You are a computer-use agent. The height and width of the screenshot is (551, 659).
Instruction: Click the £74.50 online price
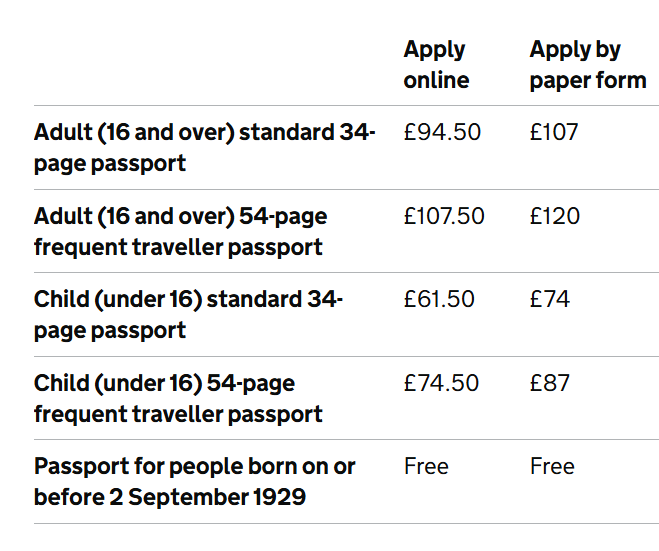pyautogui.click(x=441, y=383)
